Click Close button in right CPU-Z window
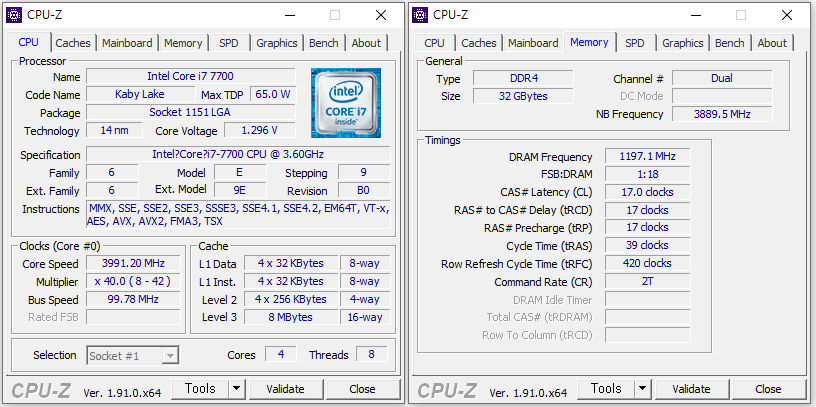Image resolution: width=816 pixels, height=407 pixels. coord(768,389)
